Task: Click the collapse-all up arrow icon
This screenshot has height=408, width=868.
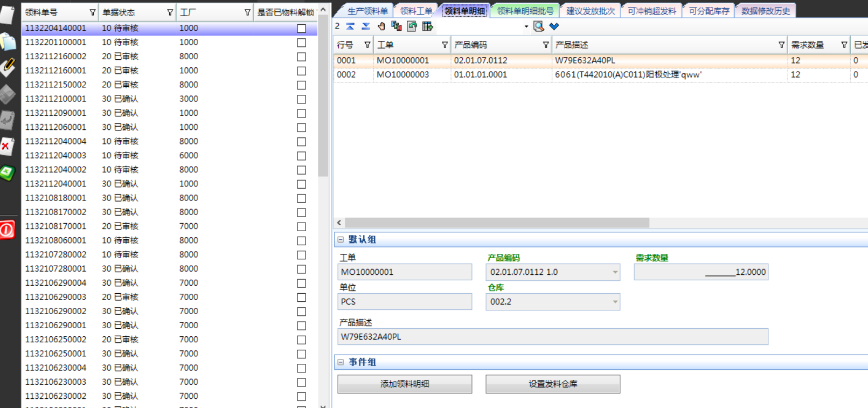Action: (350, 26)
